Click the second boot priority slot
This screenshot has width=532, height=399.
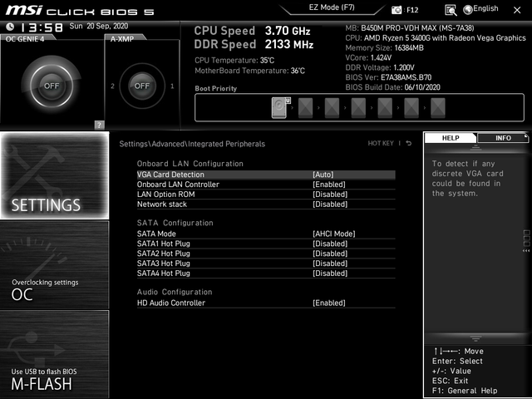coord(305,107)
